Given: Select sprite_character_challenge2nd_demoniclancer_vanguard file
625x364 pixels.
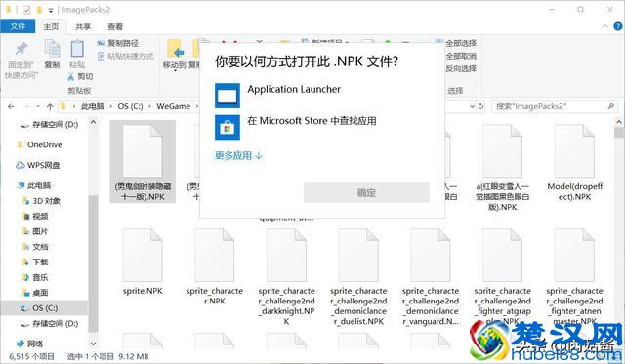Looking at the screenshot, I should pyautogui.click(x=431, y=277).
